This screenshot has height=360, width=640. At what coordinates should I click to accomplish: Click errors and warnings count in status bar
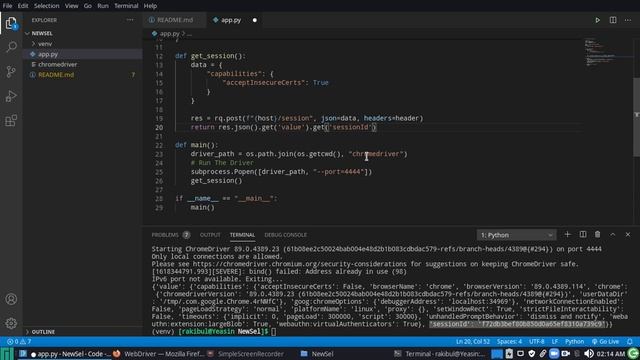tap(19, 342)
